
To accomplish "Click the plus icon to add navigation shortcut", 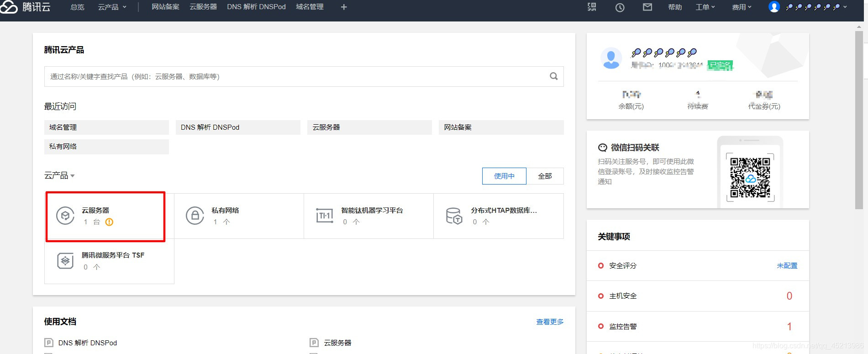I will (344, 7).
